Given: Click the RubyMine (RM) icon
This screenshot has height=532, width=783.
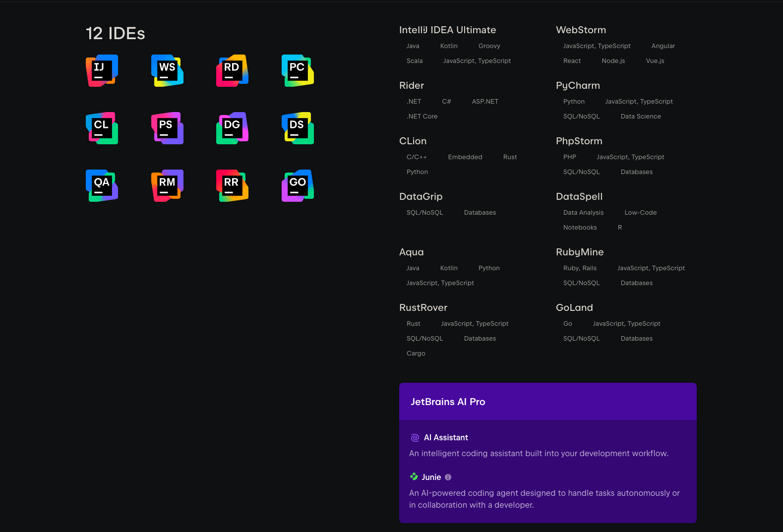Looking at the screenshot, I should pyautogui.click(x=167, y=185).
